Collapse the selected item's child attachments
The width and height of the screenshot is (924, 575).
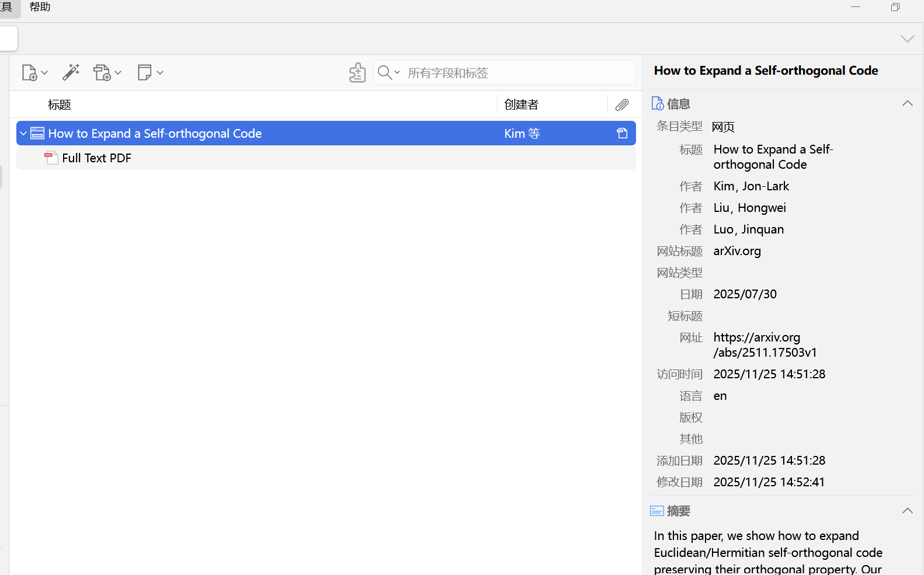23,134
